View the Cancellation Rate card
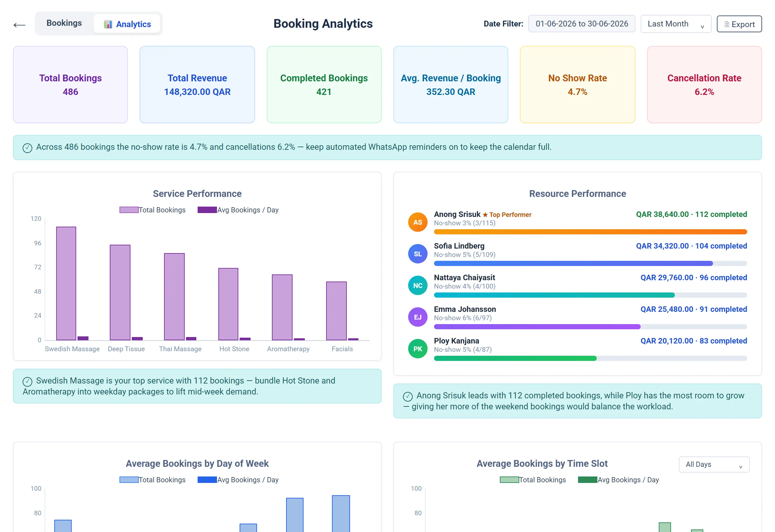The height and width of the screenshot is (532, 775). 704,85
